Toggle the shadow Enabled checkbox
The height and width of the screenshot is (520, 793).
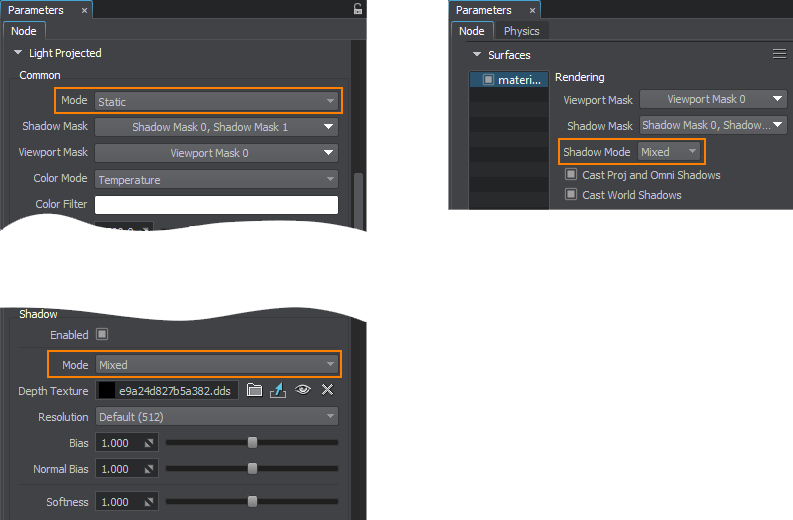point(102,334)
